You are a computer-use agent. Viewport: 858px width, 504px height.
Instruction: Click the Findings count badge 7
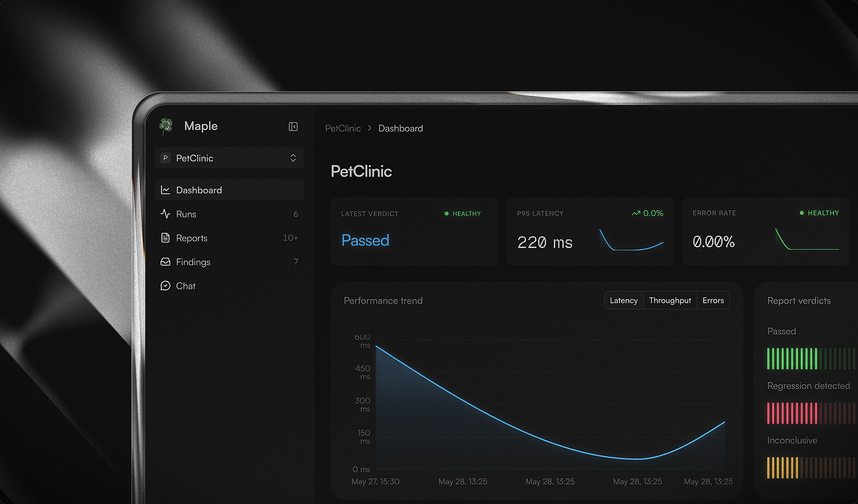(295, 262)
